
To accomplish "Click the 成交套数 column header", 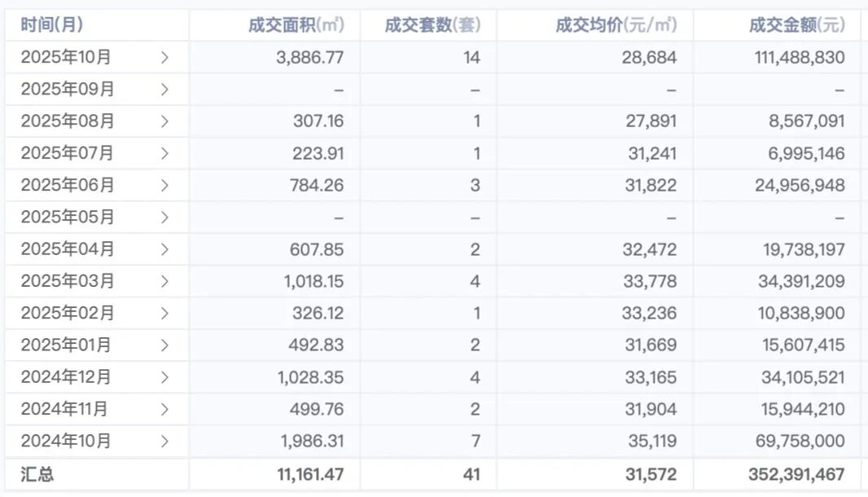I will (x=432, y=25).
